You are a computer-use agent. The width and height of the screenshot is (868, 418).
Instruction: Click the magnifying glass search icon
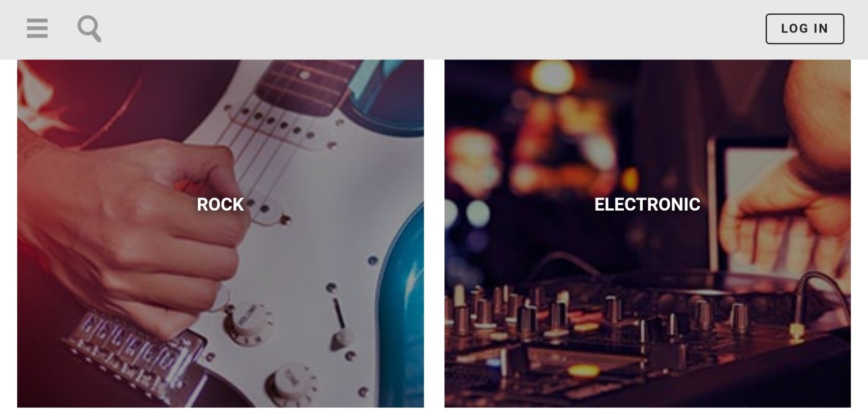pyautogui.click(x=89, y=28)
